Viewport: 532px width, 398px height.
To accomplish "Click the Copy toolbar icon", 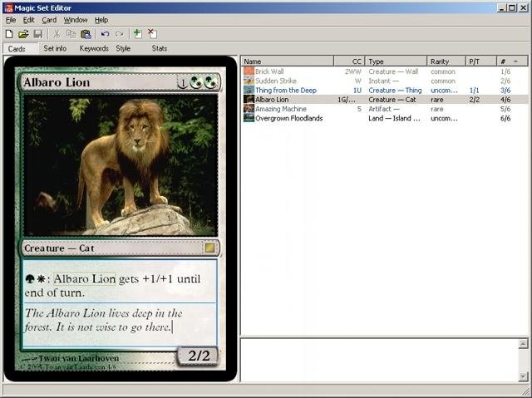I will [71, 34].
